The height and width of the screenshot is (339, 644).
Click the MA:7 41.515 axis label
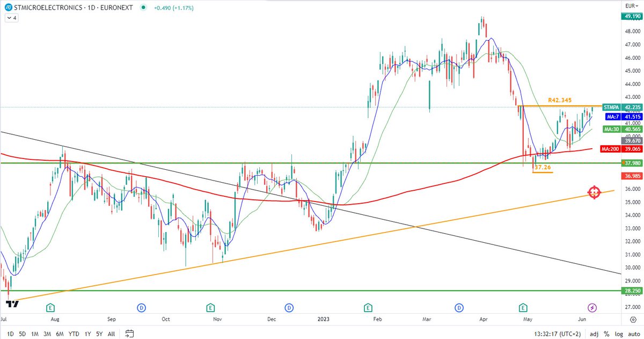click(623, 117)
